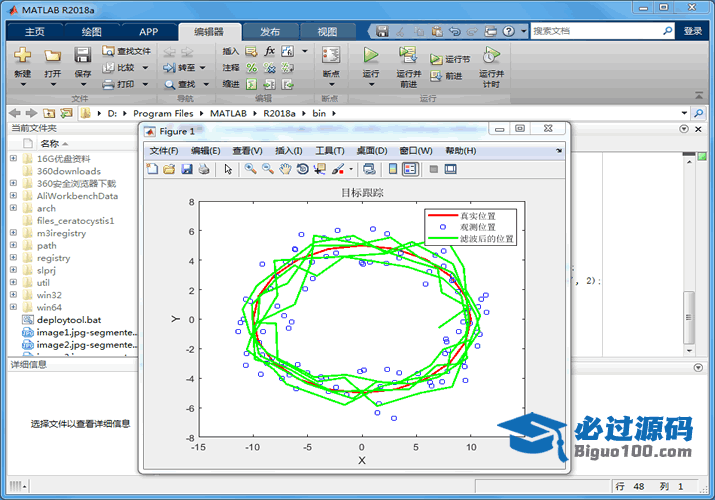Toggle the Edit Plot arrow tool
715x500 pixels.
[228, 169]
